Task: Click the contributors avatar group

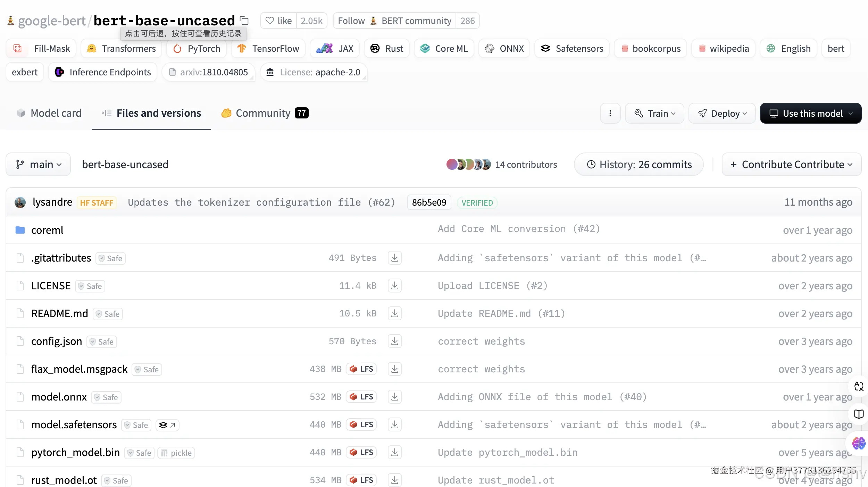Action: [x=468, y=164]
